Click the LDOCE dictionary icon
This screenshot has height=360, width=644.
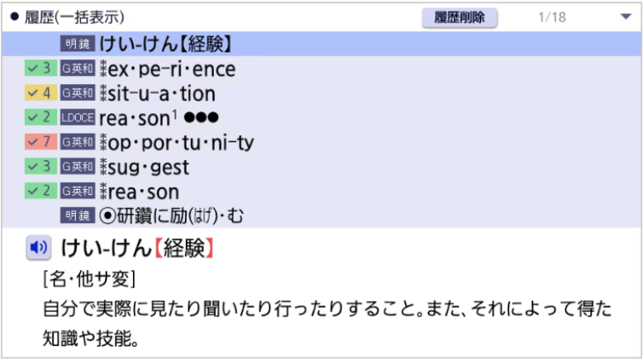[78, 118]
